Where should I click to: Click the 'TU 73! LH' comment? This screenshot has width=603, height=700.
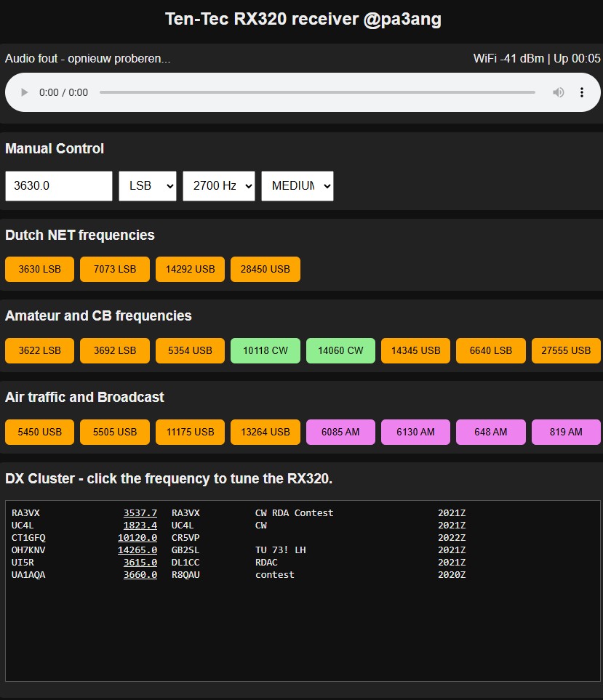click(x=281, y=550)
